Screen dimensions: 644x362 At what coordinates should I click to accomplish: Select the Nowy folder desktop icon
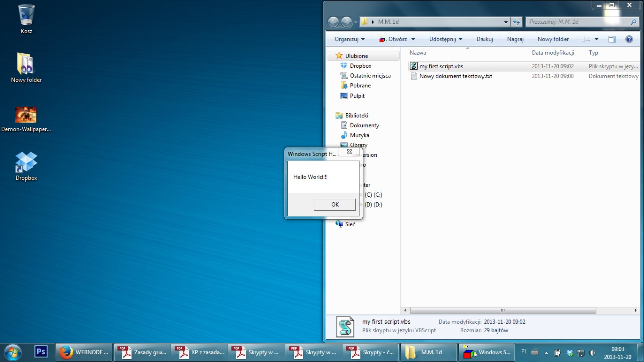[26, 64]
